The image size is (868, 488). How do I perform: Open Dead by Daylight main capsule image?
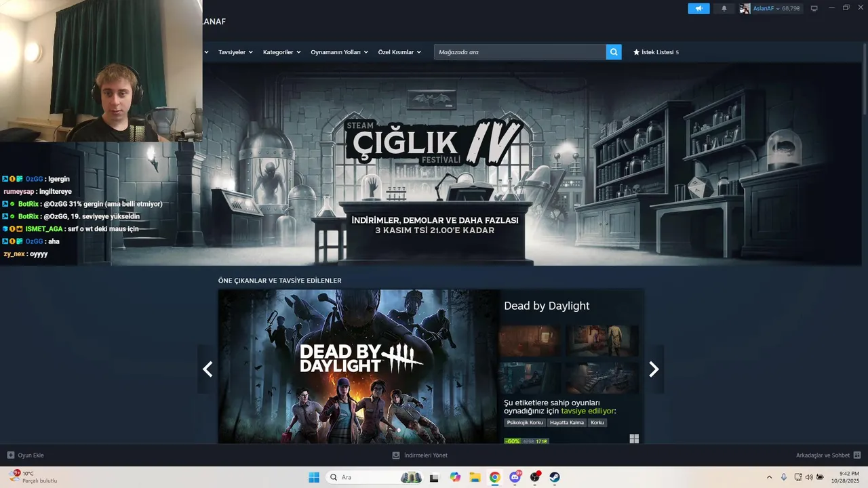(x=358, y=367)
